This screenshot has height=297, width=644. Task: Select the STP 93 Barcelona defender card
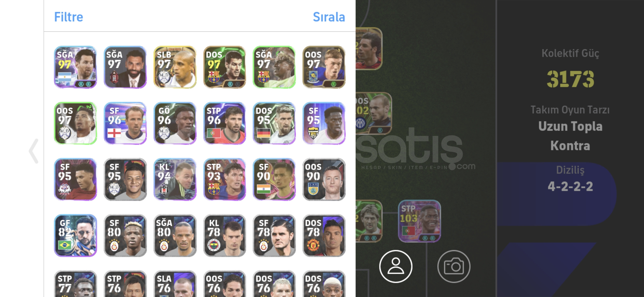225,179
